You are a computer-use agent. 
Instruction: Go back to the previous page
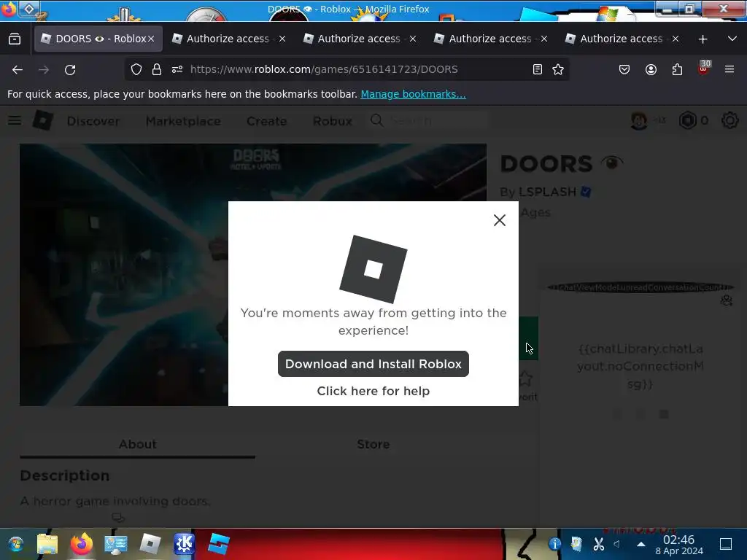click(18, 69)
